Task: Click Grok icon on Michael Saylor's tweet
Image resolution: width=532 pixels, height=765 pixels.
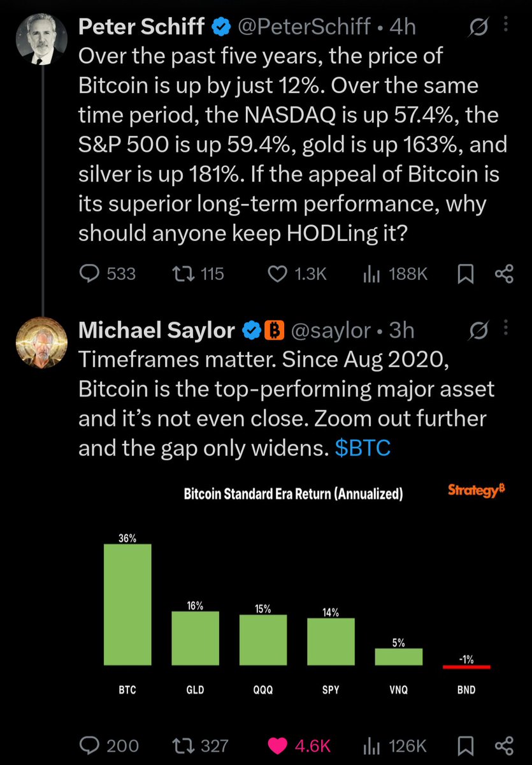Action: [477, 330]
